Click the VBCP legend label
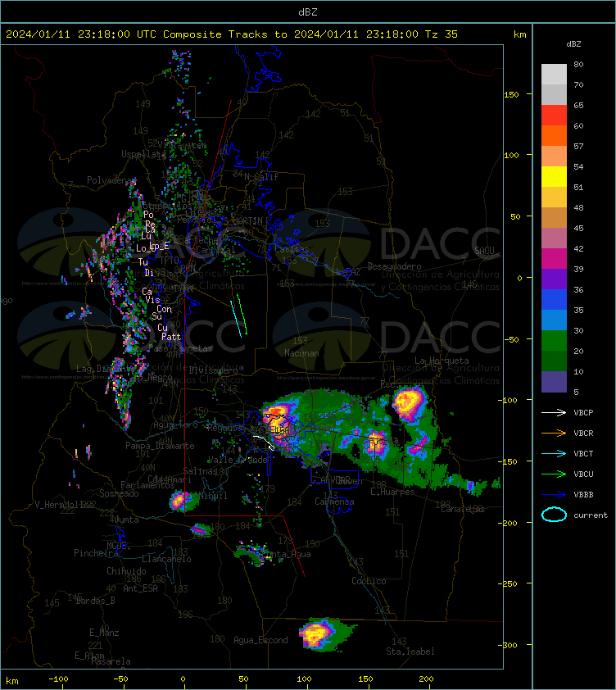 pos(583,413)
